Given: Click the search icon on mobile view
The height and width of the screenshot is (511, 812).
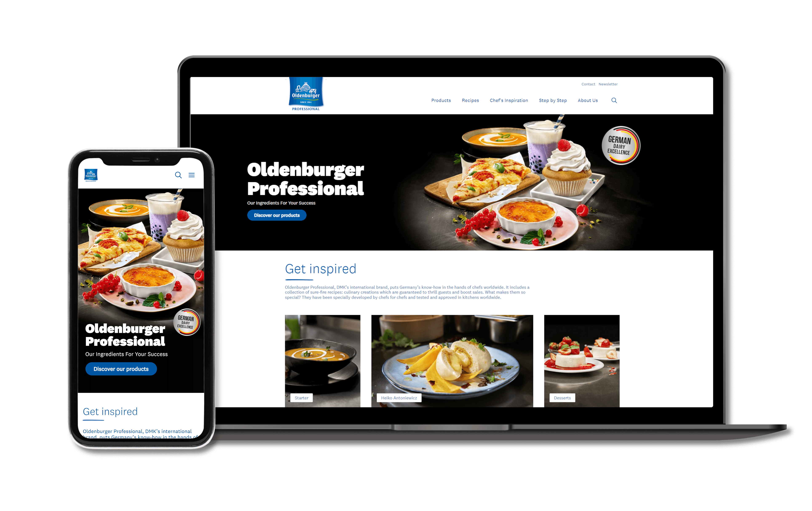Looking at the screenshot, I should tap(178, 175).
